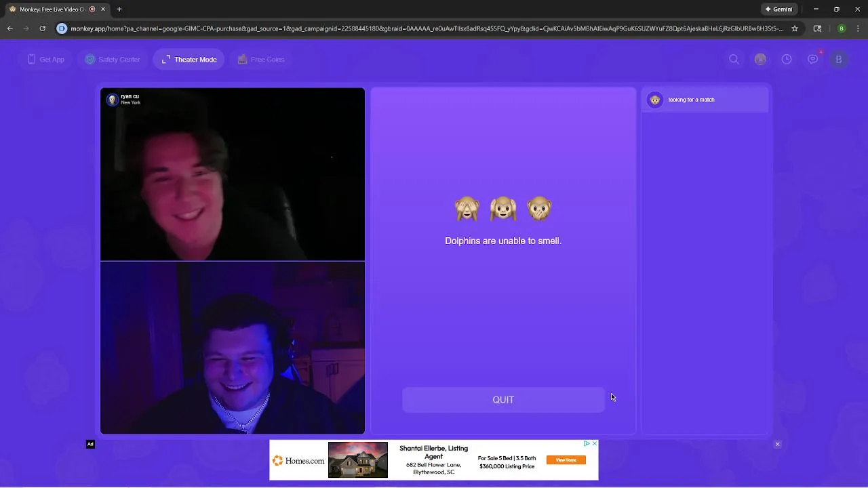Click the speak-no-evil monkey emoji

(x=540, y=209)
